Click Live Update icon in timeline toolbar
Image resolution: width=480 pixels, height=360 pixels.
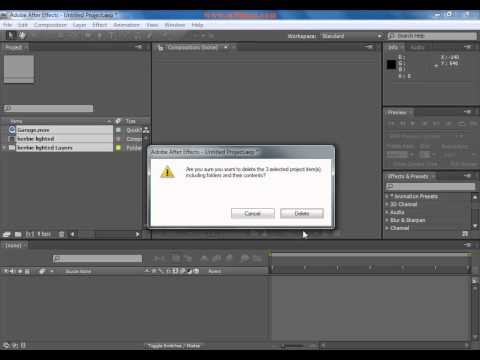point(176,258)
